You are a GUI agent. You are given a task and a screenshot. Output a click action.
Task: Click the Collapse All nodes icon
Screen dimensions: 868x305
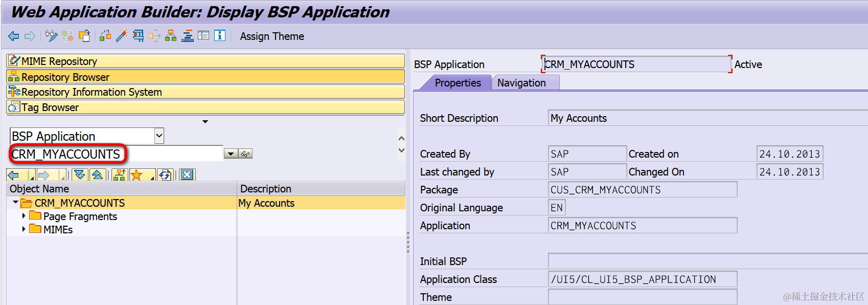point(97,175)
